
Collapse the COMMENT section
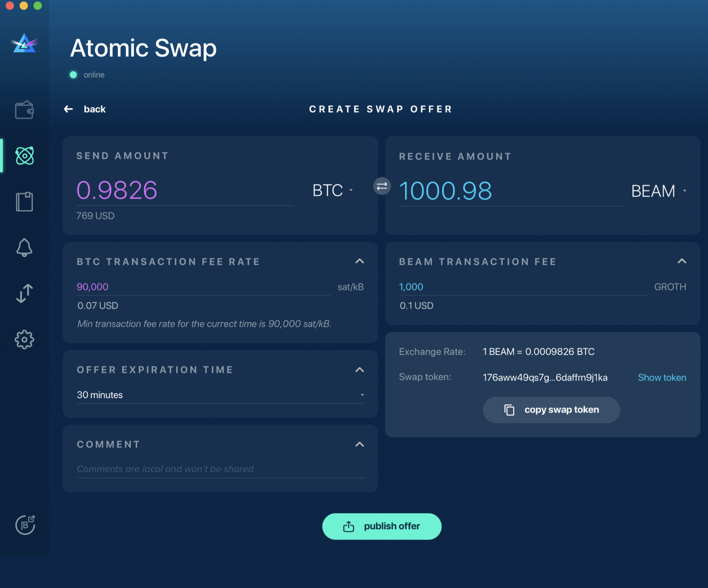pyautogui.click(x=360, y=444)
